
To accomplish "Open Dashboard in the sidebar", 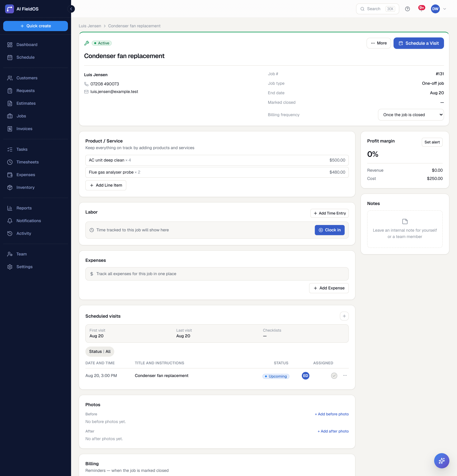I will pos(35,45).
